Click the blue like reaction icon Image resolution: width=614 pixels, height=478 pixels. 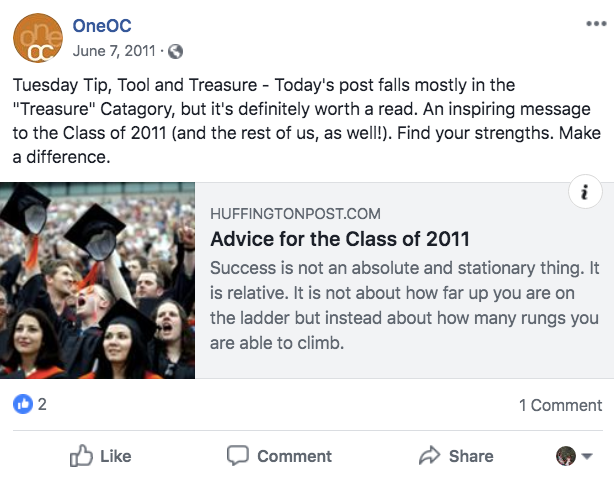click(22, 405)
